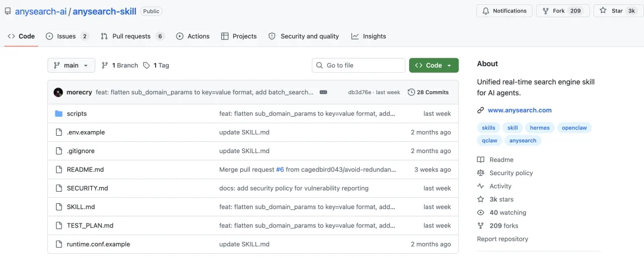Click the www.anysearch.com link
Viewport: 644px width, 258px height.
click(x=519, y=110)
